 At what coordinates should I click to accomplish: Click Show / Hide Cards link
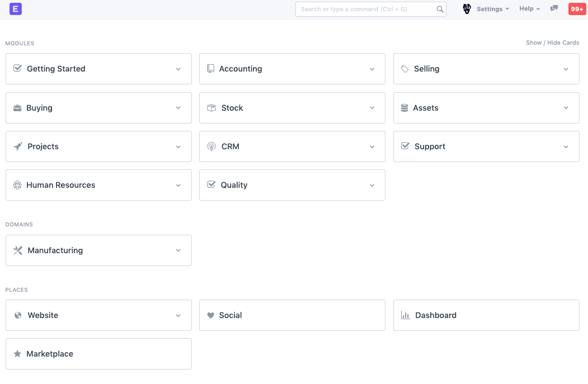(x=552, y=42)
